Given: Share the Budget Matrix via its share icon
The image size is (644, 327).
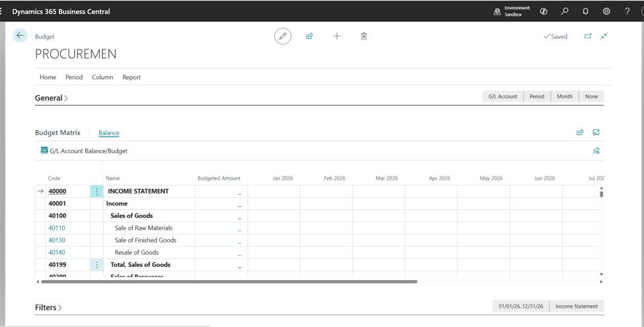Looking at the screenshot, I should [x=580, y=132].
